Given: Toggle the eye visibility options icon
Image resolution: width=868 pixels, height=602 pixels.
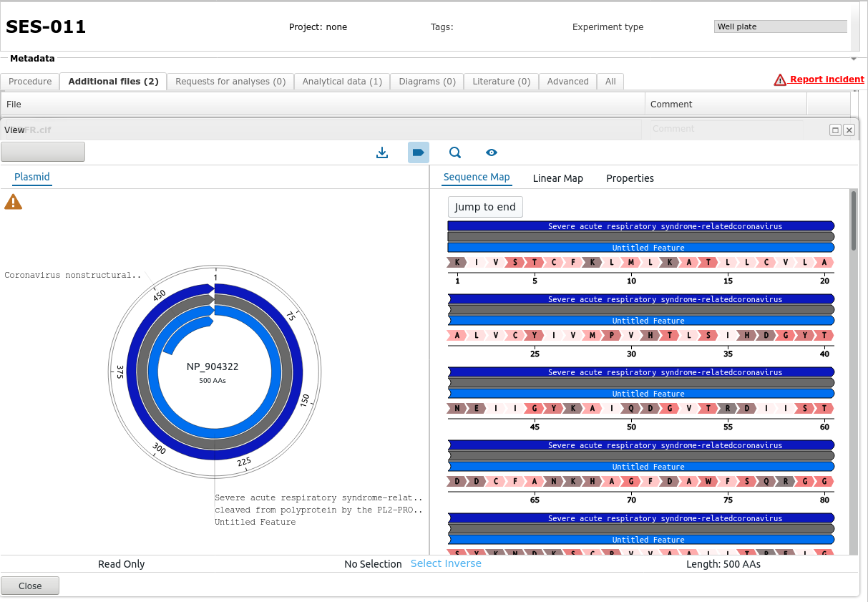Looking at the screenshot, I should 492,152.
